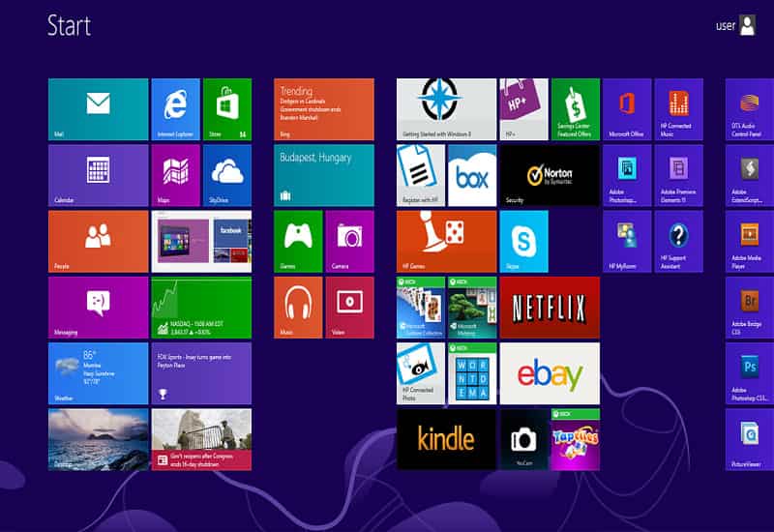Open the Music headphones tile
774x532 pixels.
298,308
